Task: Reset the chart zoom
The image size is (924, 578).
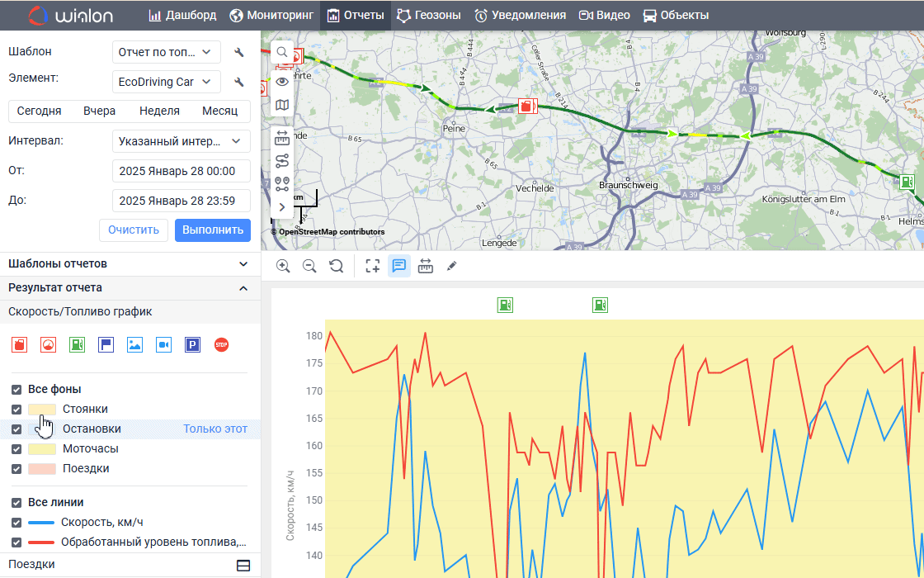Action: (336, 266)
